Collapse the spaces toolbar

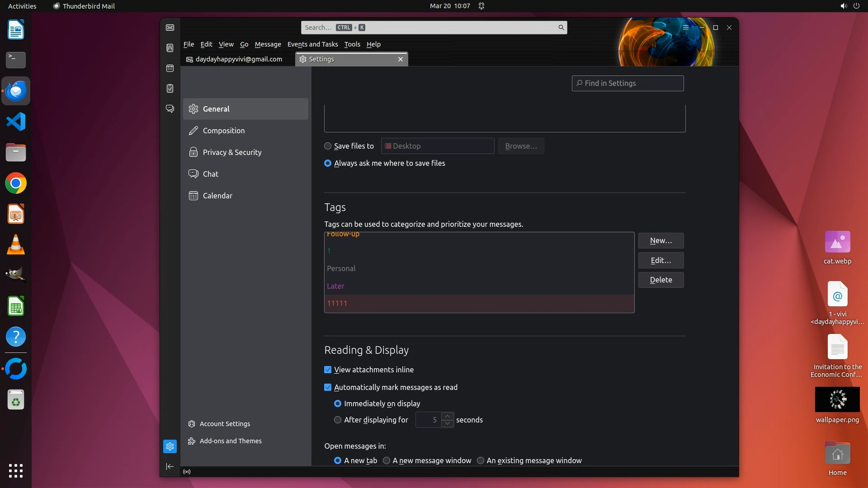[x=170, y=466]
